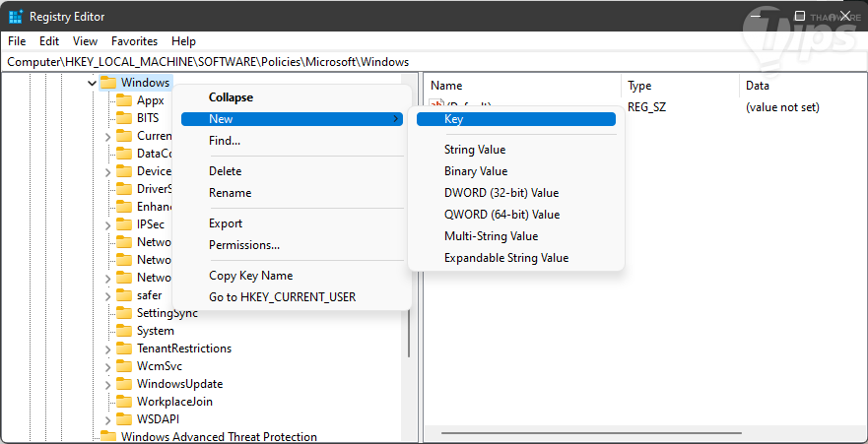Click Permissions... in context menu
The width and height of the screenshot is (868, 444).
244,245
